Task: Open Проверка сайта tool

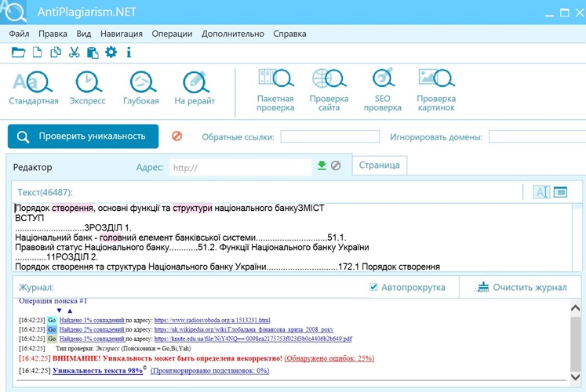Action: [329, 90]
